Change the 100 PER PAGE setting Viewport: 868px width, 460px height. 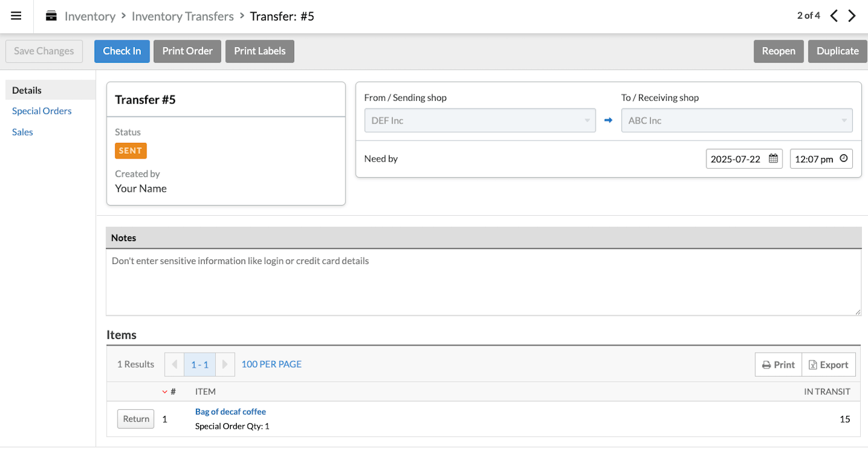pos(271,364)
